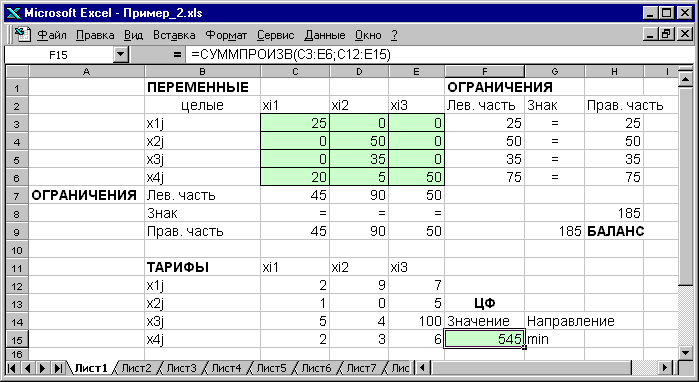Open the Вид menu
Screen dimensions: 699x382
click(133, 35)
